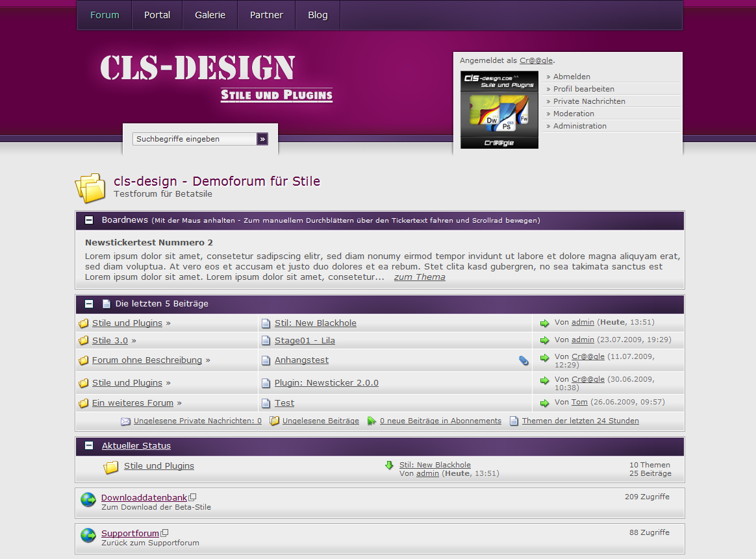The width and height of the screenshot is (756, 559).
Task: Click the globe icon next to Supportforum
Action: [x=88, y=535]
